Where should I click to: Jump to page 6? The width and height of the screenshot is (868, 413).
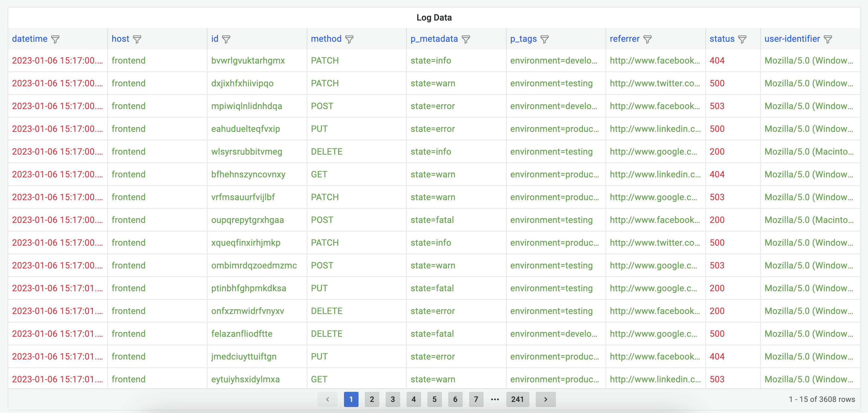455,399
